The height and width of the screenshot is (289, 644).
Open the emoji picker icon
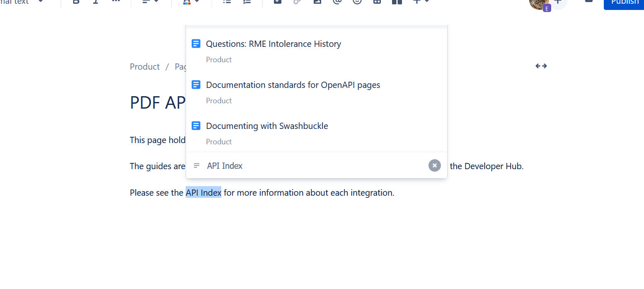tap(357, 2)
